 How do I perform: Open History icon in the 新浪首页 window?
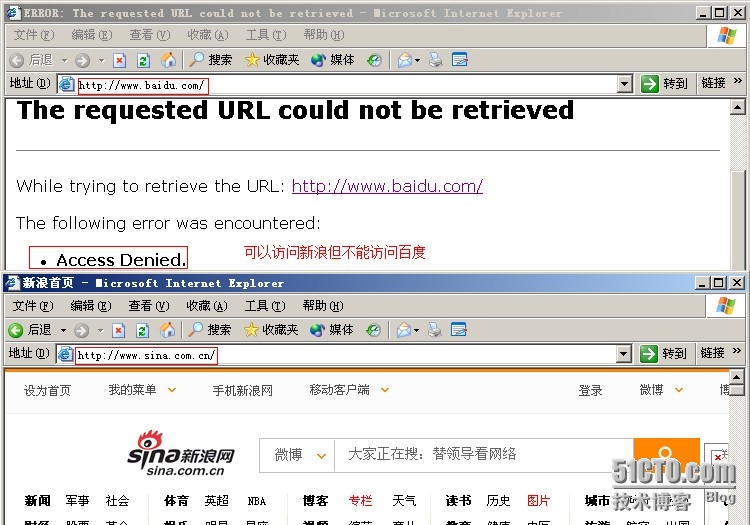coord(373,330)
